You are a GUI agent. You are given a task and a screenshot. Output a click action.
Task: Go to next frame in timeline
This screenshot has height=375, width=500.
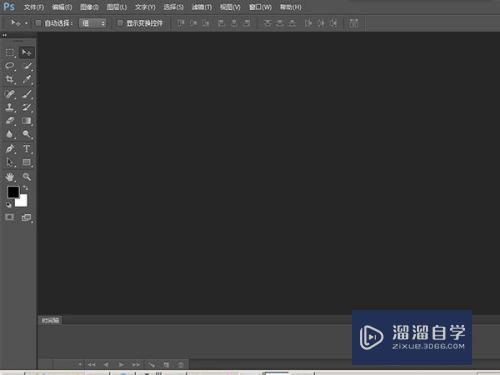pyautogui.click(x=136, y=365)
